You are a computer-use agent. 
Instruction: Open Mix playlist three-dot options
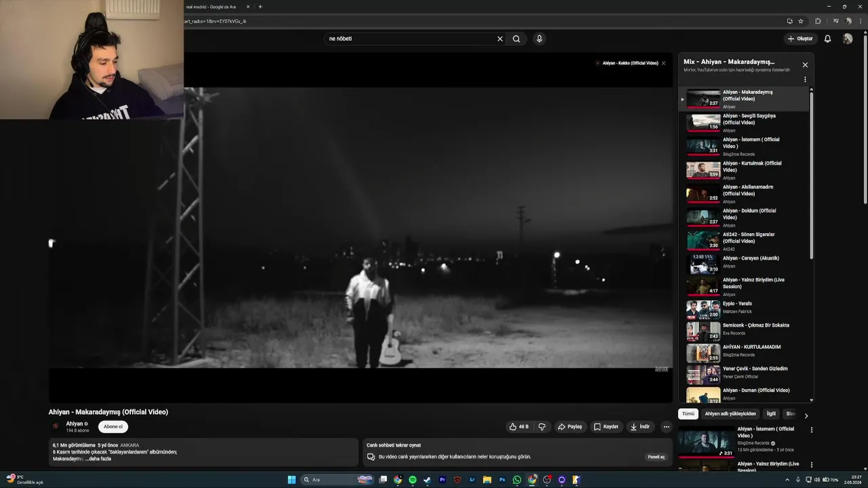[x=805, y=79]
